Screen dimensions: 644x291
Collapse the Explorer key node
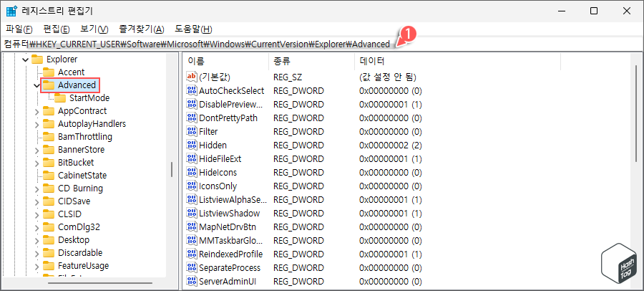[26, 59]
